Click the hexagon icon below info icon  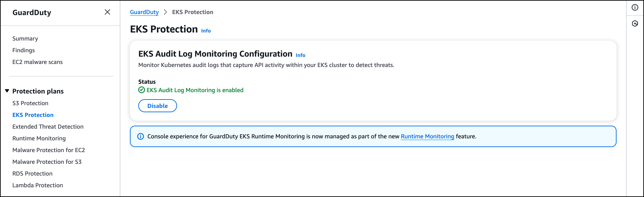click(x=635, y=23)
